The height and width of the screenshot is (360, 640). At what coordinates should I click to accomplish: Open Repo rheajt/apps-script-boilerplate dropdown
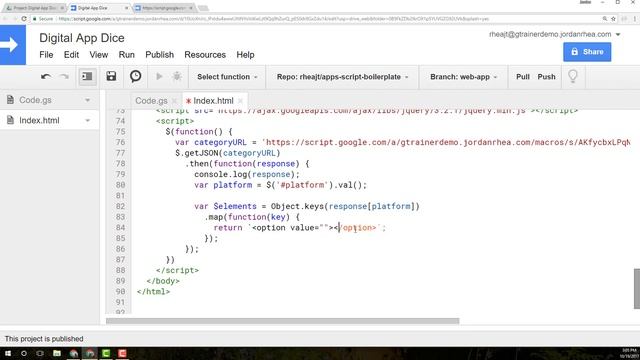[x=342, y=77]
